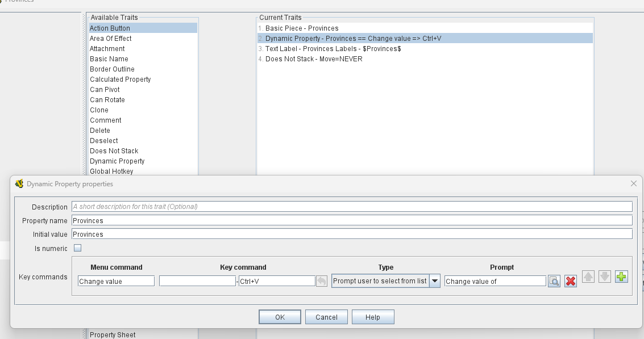Select Does Not Stack - Move=NEVER trait
644x339 pixels.
(x=314, y=59)
